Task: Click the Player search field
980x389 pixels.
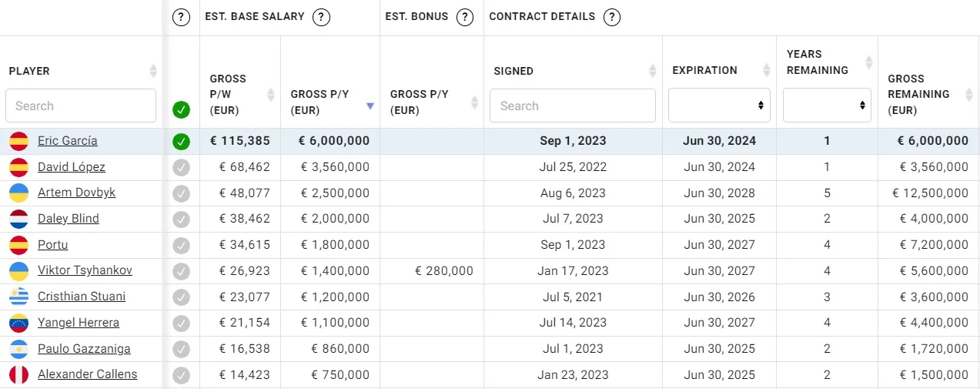Action: click(81, 106)
